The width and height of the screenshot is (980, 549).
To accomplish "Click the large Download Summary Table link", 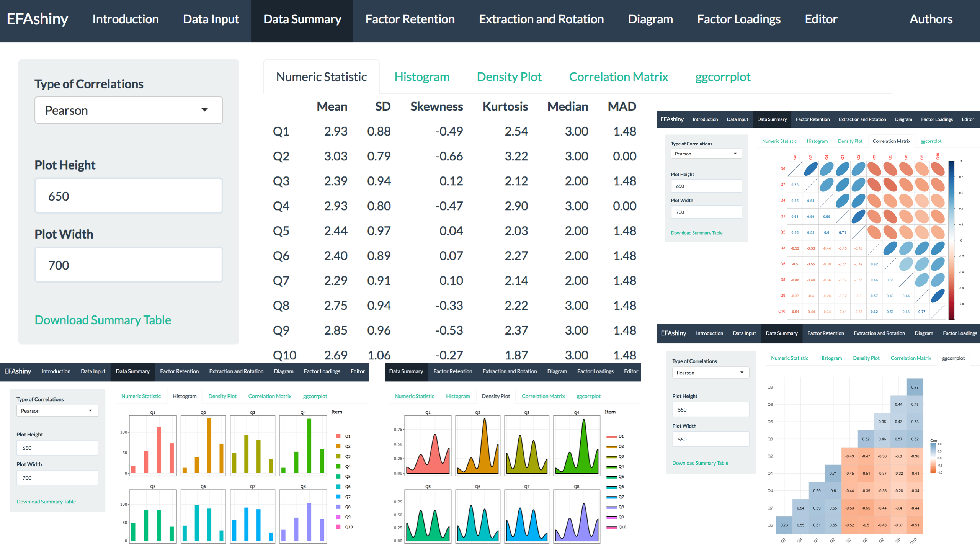I will coord(103,320).
